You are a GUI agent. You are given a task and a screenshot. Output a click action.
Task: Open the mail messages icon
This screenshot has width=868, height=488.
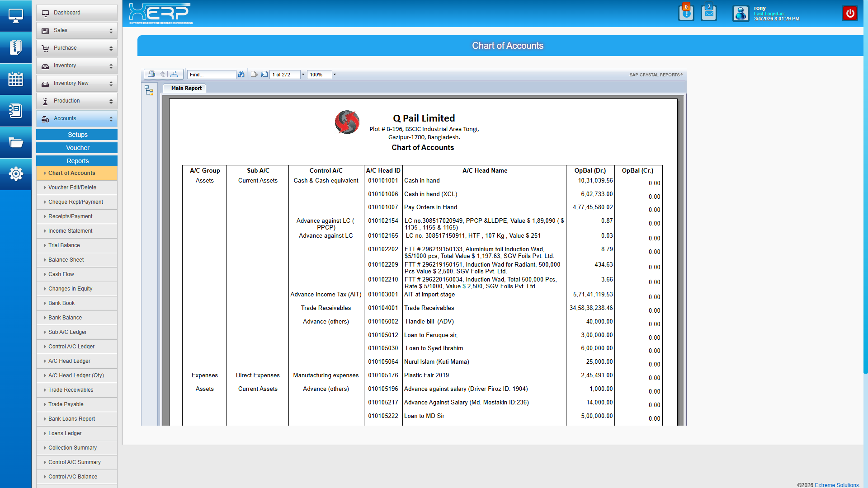pyautogui.click(x=708, y=13)
